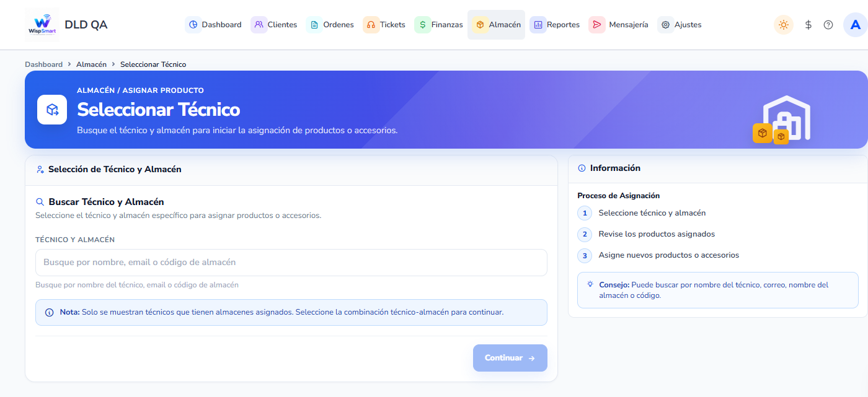Click the warehouse illustration in the banner
The height and width of the screenshot is (397, 868).
coord(782,120)
